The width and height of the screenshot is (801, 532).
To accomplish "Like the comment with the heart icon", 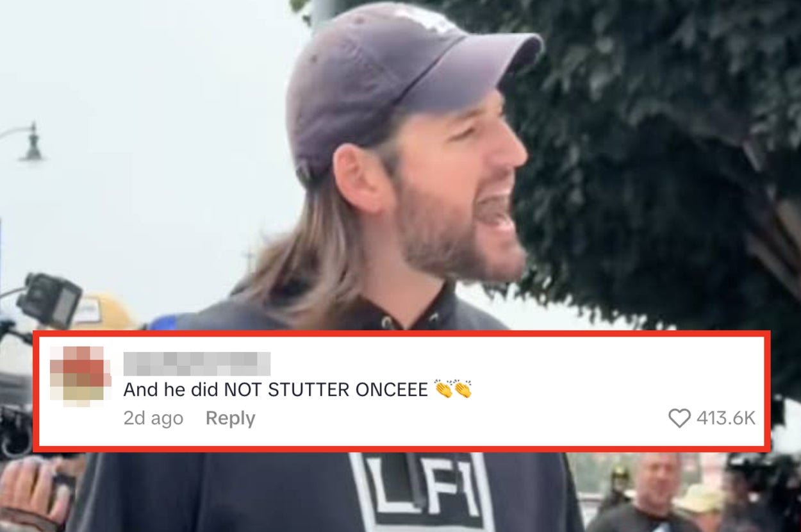I will click(679, 419).
